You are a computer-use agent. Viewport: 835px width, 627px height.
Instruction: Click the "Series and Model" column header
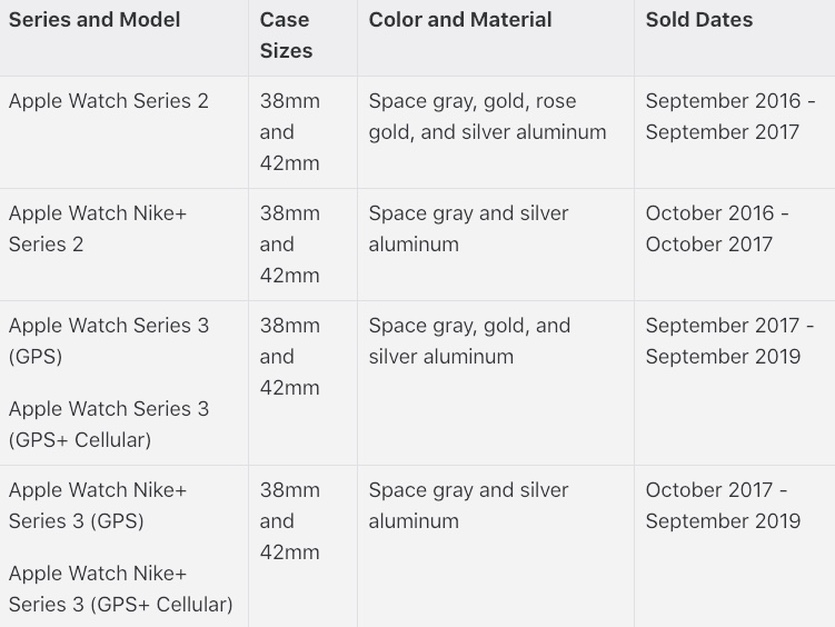click(94, 20)
